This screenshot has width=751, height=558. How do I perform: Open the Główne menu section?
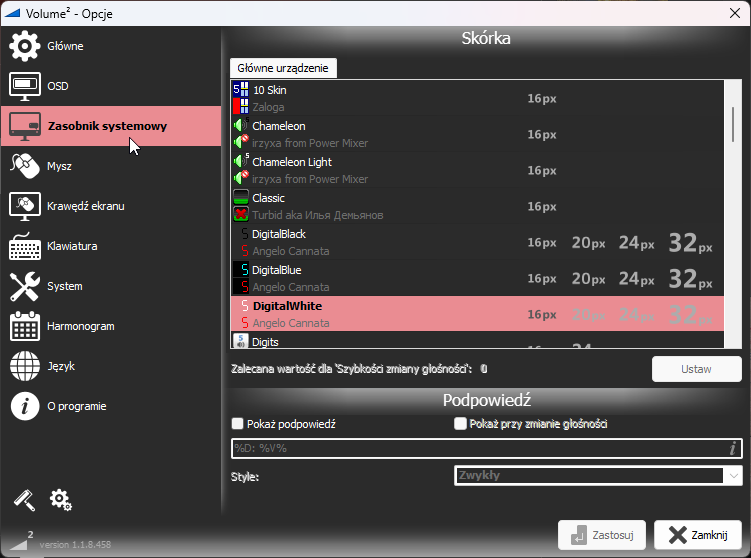65,46
